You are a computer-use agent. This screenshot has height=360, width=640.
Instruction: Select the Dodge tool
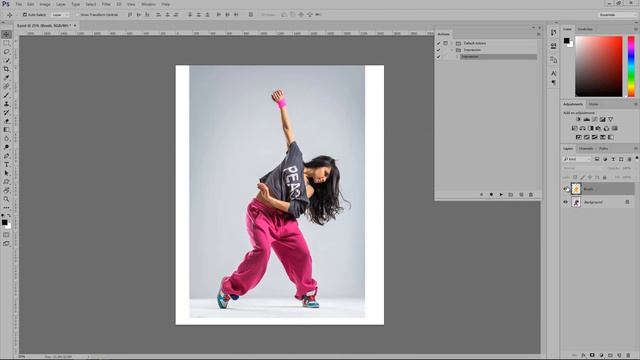tap(6, 147)
